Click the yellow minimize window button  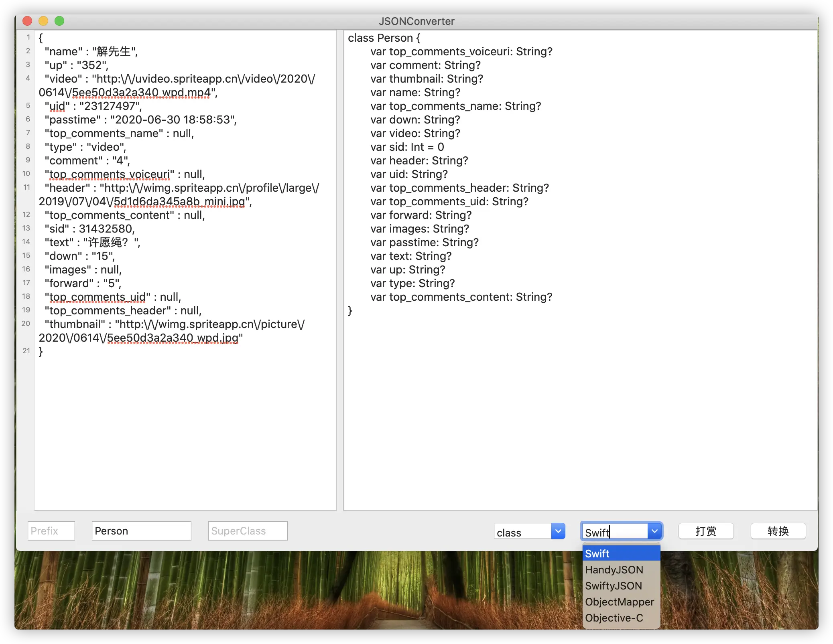coord(43,21)
